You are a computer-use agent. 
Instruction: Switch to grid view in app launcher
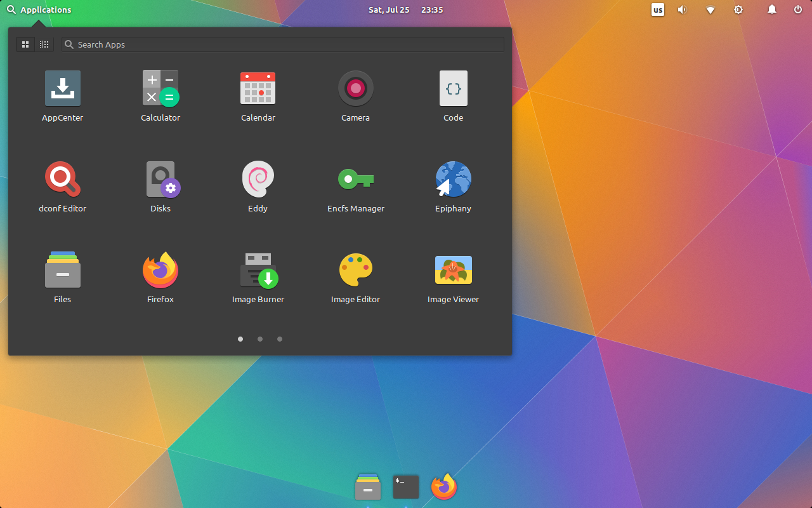click(25, 44)
